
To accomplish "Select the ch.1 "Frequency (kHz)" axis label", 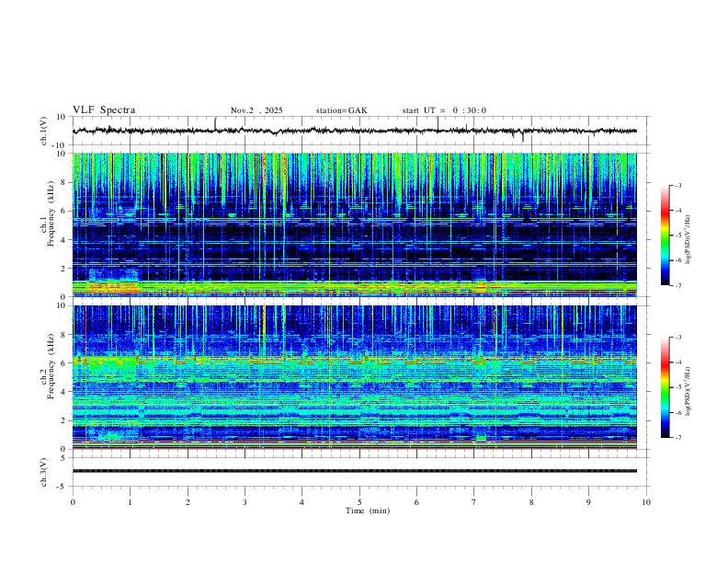I will pyautogui.click(x=51, y=213).
